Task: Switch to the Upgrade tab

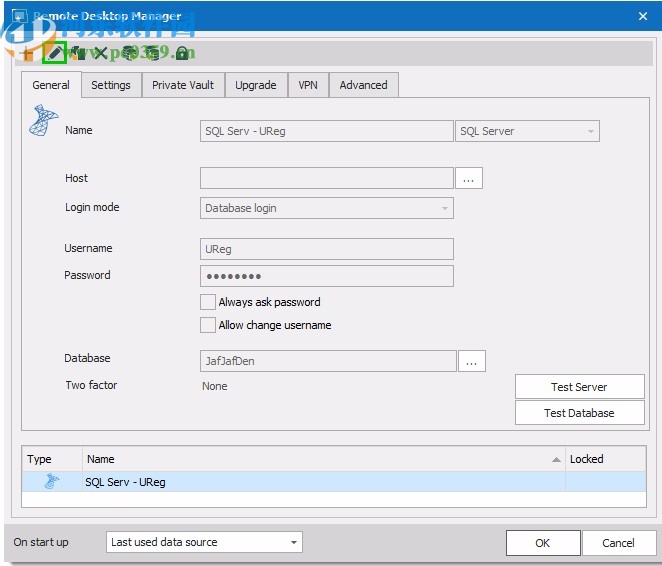Action: pyautogui.click(x=256, y=85)
